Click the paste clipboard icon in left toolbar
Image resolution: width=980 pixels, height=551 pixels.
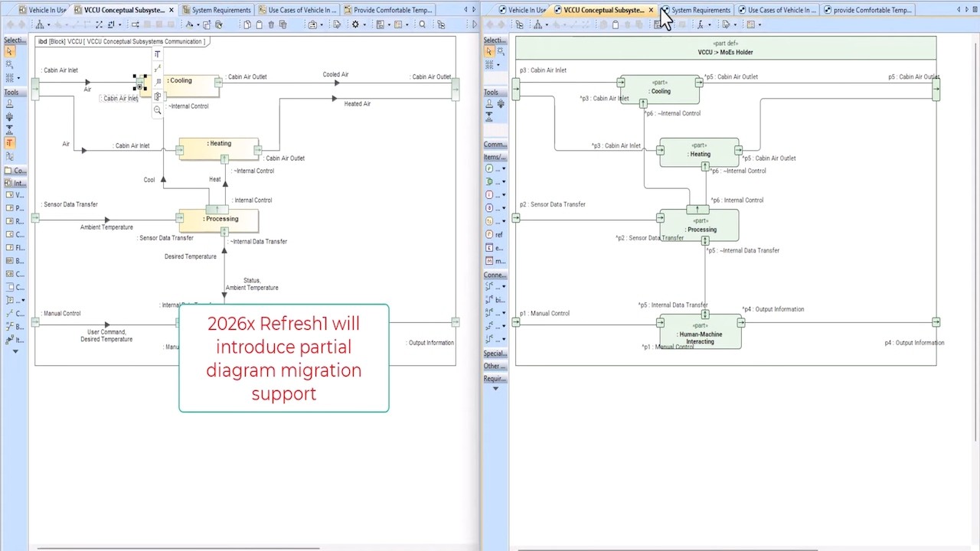click(x=259, y=24)
